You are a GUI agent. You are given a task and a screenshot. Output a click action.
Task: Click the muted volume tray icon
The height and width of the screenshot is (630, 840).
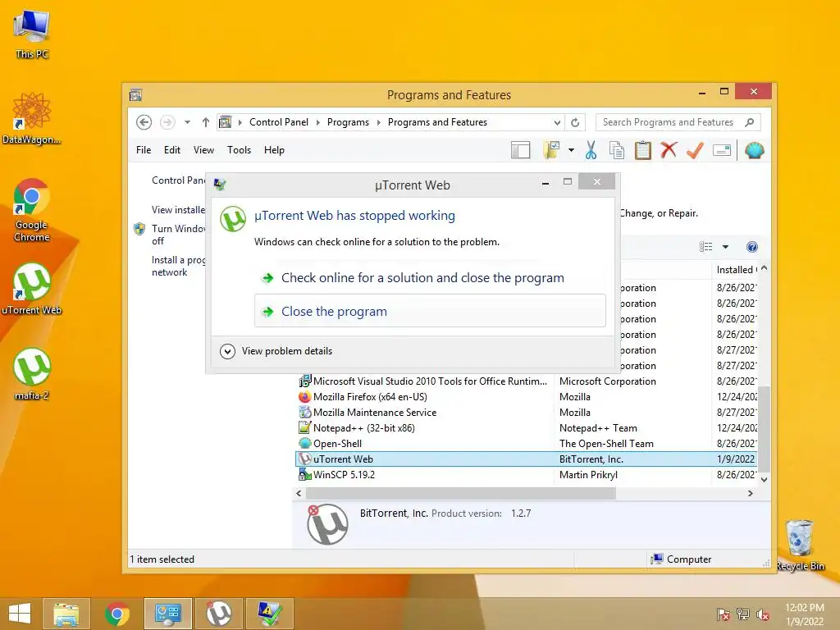763,614
